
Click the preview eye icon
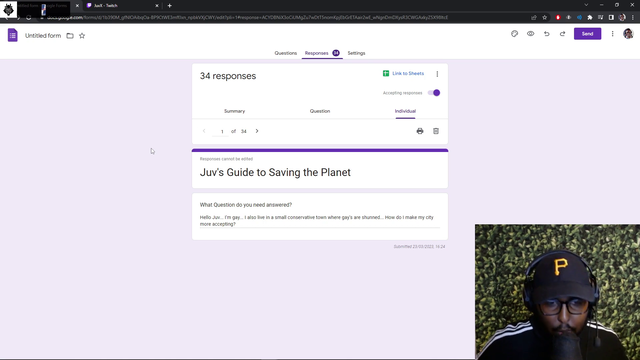[x=530, y=34]
